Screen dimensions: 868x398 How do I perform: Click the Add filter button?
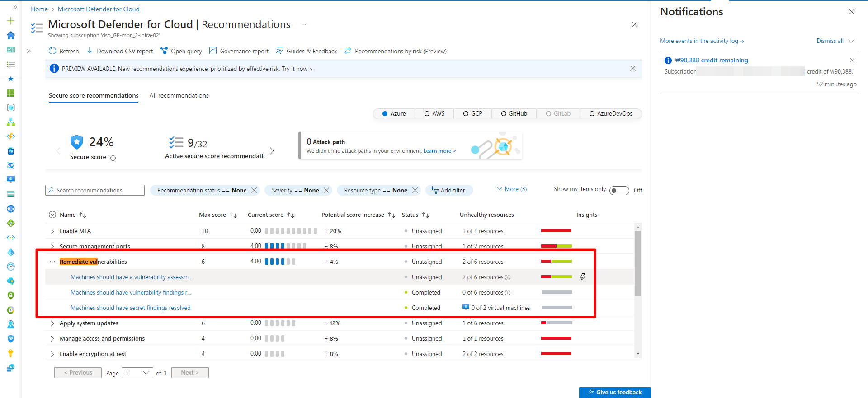[x=449, y=190]
